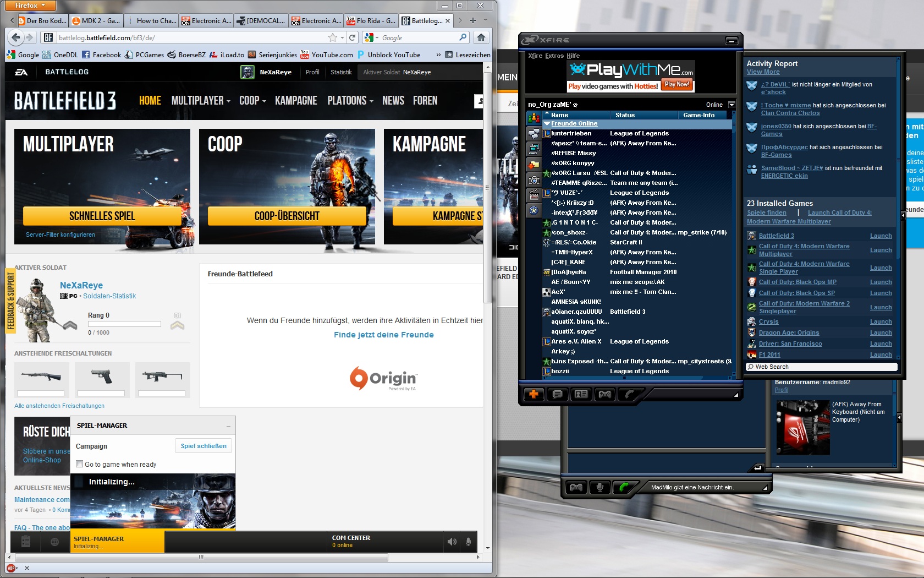This screenshot has width=924, height=578.
Task: Click Xfire gamepad toolbar icon in main window
Action: click(x=604, y=394)
